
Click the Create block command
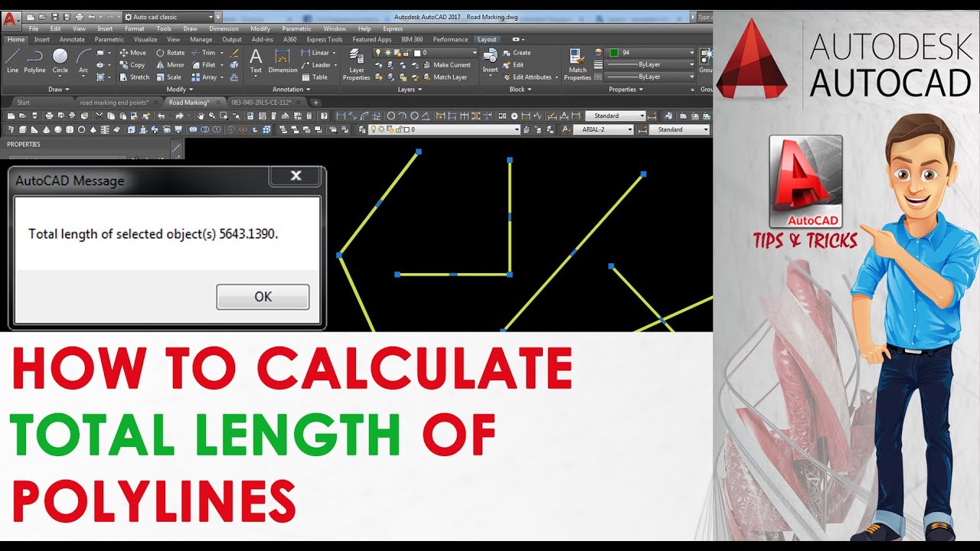click(x=517, y=53)
